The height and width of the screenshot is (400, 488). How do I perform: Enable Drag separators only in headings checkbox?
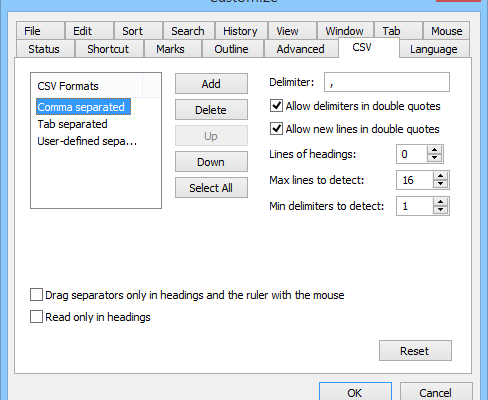[36, 295]
